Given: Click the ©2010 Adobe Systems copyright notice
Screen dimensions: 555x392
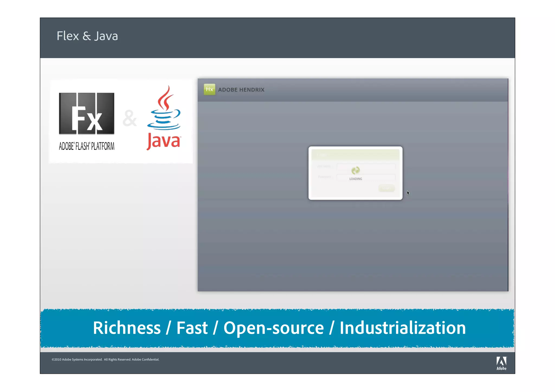Looking at the screenshot, I should [105, 360].
